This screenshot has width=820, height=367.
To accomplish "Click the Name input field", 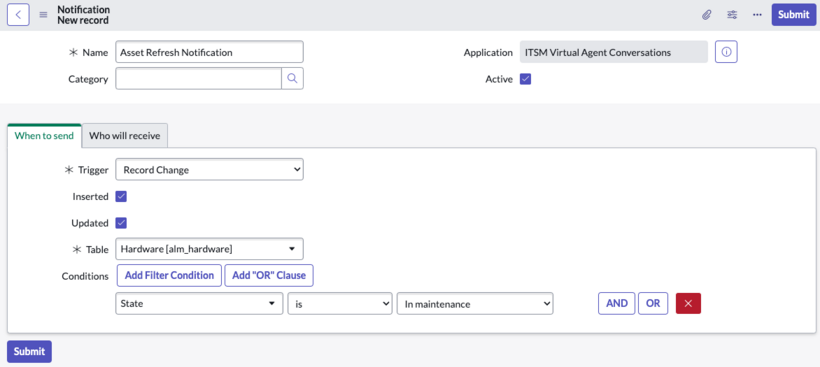I will pyautogui.click(x=209, y=52).
